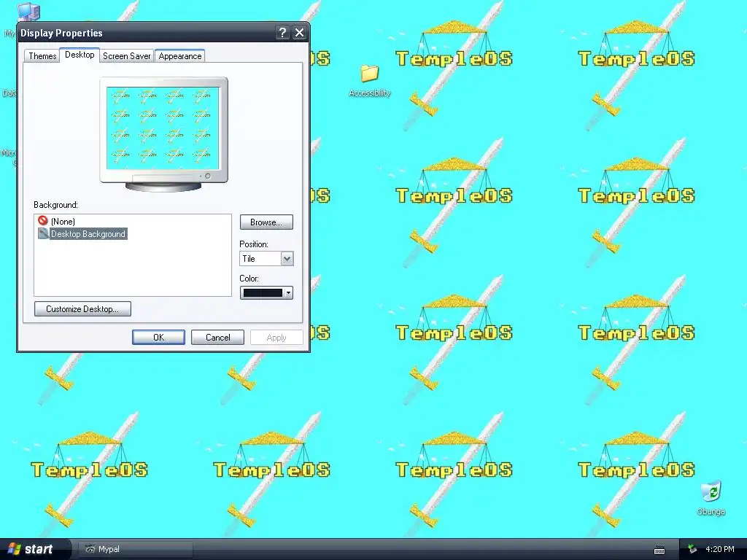Screen dimensions: 747x560
Task: Select (None) in Background list
Action: [x=63, y=222]
